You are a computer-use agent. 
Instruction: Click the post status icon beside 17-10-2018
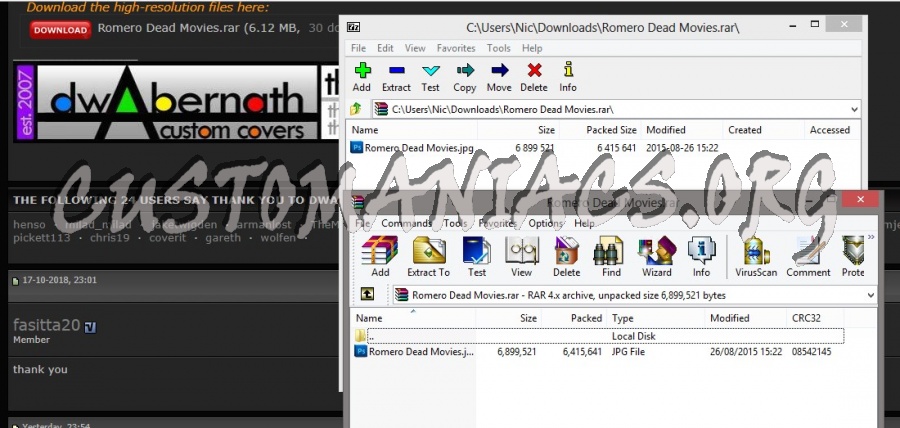[15, 281]
